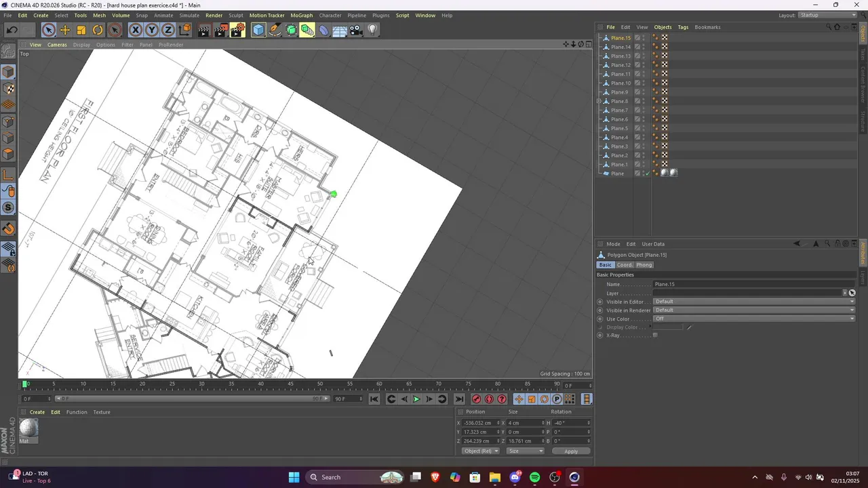Image resolution: width=868 pixels, height=488 pixels.
Task: Click Render View clapperboard icon
Action: pos(203,30)
